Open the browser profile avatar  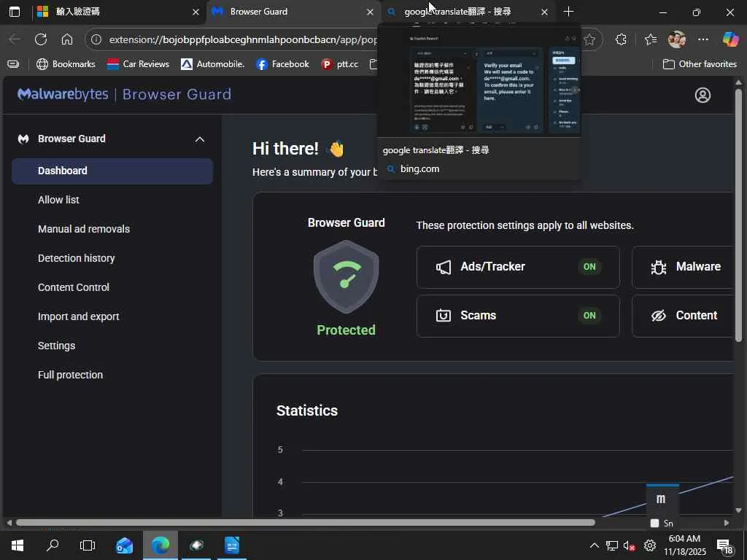[676, 39]
